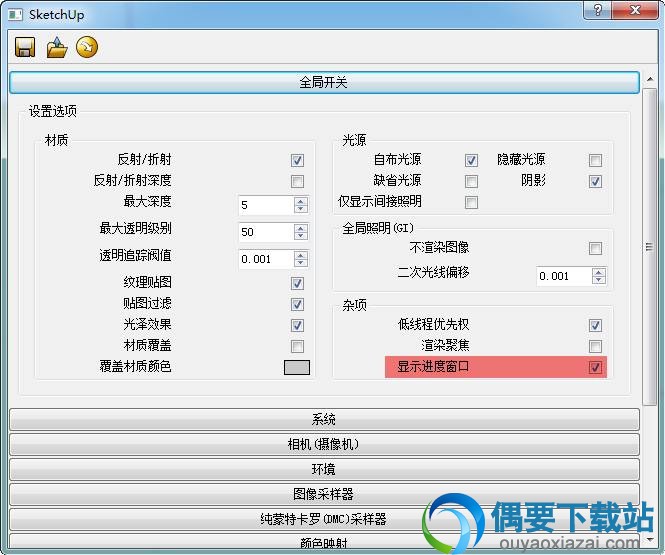Click the 二次光线偏移 input field

point(564,276)
